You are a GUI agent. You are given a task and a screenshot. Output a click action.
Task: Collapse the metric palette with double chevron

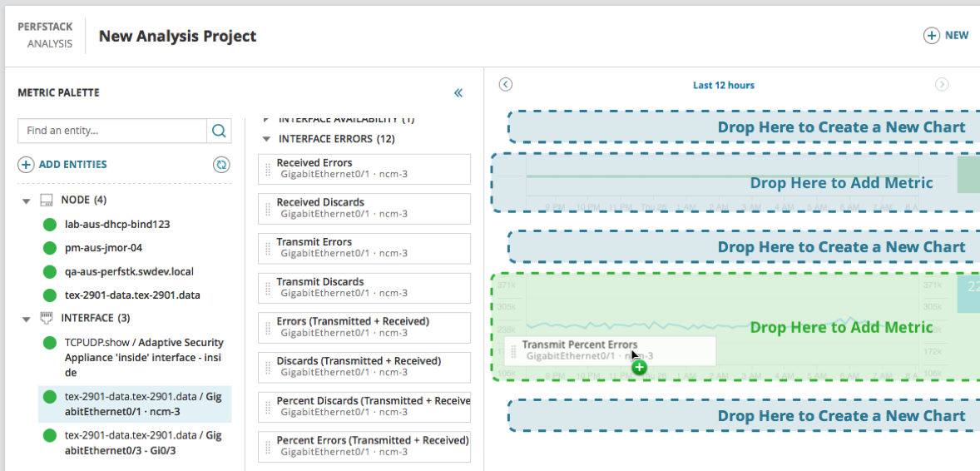(458, 93)
